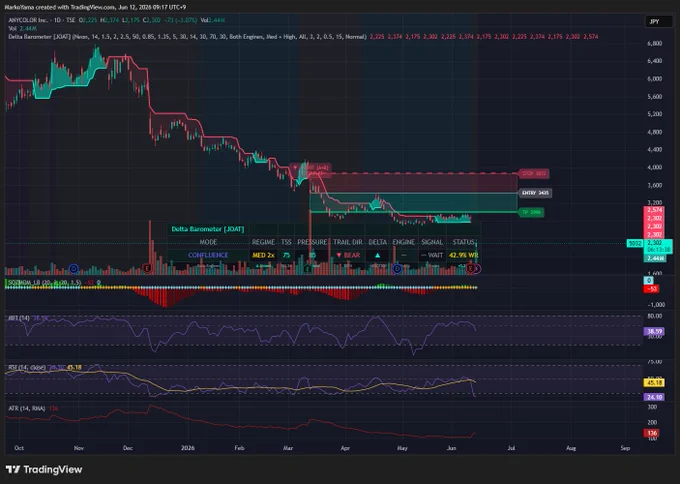Select the Vol 2.44M legend row

click(x=23, y=28)
